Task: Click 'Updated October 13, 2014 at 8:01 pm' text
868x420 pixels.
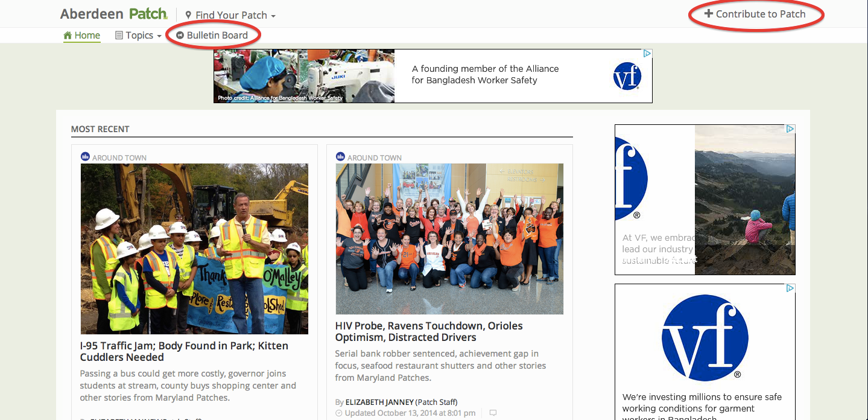Action: [409, 413]
